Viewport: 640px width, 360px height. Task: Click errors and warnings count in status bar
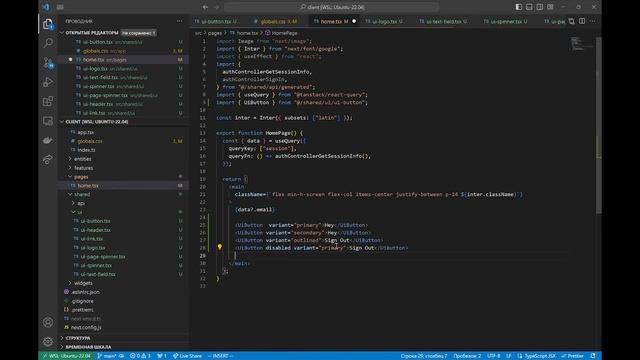pyautogui.click(x=140, y=356)
